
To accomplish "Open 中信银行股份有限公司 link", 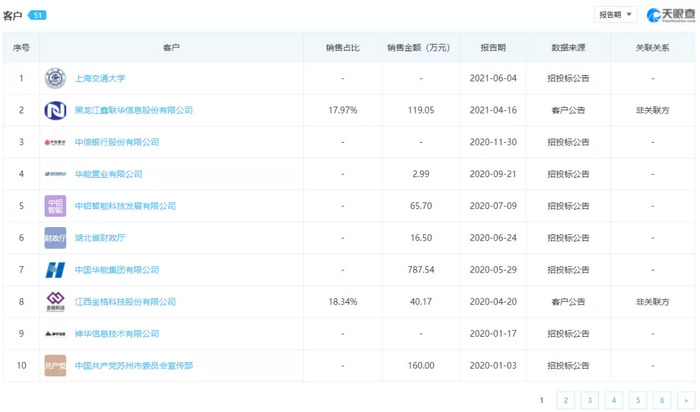I will click(117, 142).
